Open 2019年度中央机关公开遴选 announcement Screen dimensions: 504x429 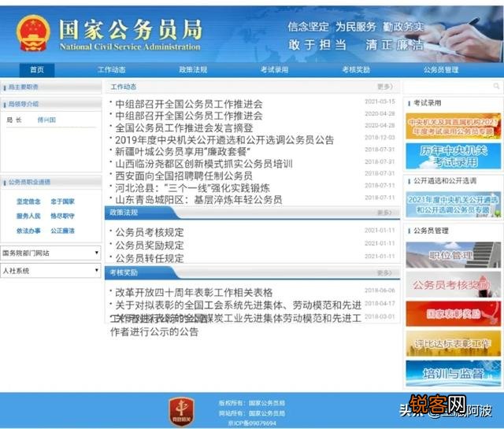pyautogui.click(x=224, y=140)
